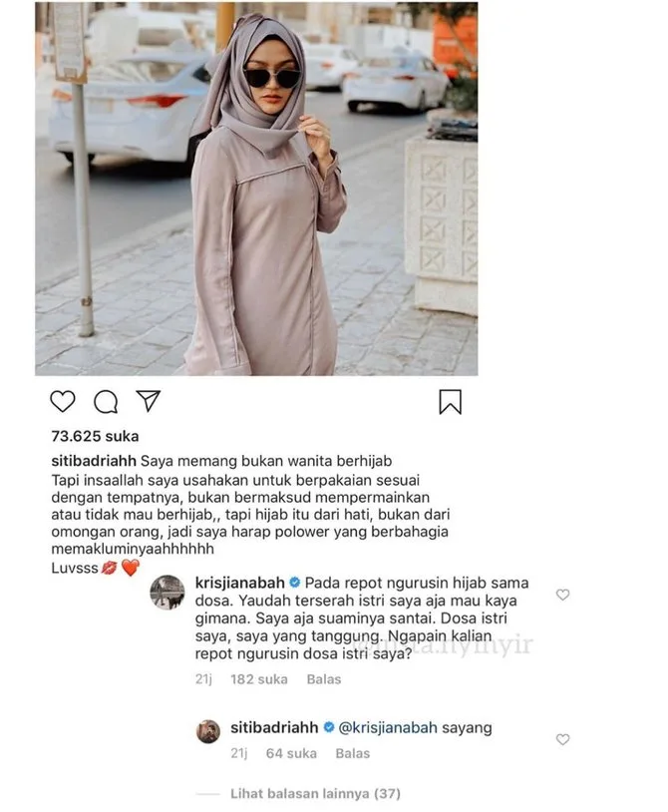
Task: Click the verified badge beside krisjianabah
Action: click(294, 583)
